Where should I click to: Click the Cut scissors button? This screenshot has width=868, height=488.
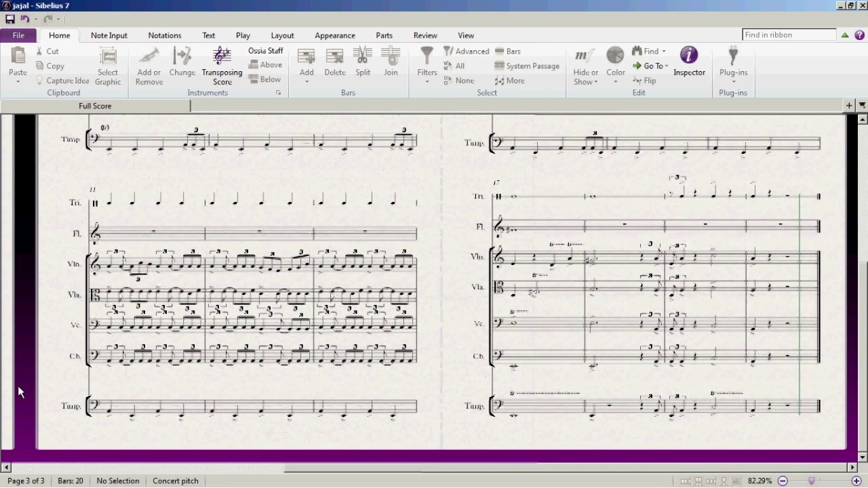[47, 52]
